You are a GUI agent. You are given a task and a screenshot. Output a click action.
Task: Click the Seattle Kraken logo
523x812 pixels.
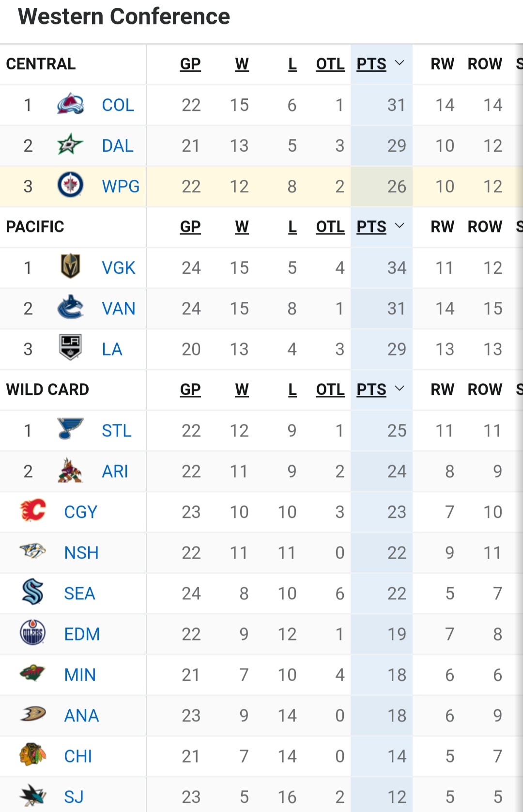tap(33, 593)
